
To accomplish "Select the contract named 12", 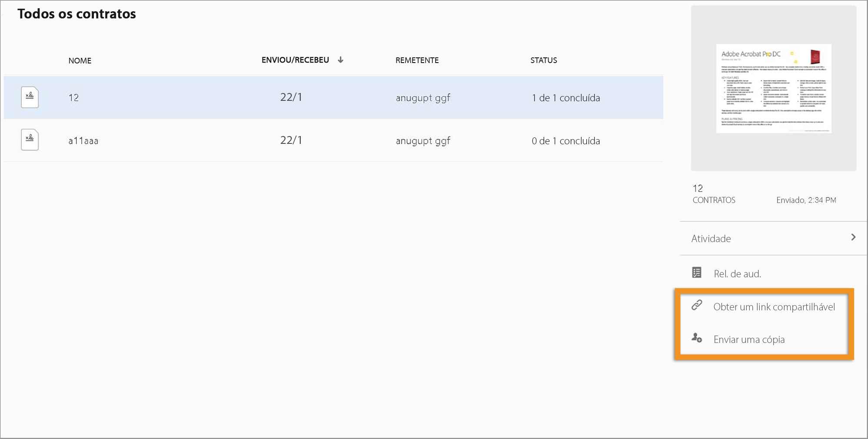I will pyautogui.click(x=73, y=98).
